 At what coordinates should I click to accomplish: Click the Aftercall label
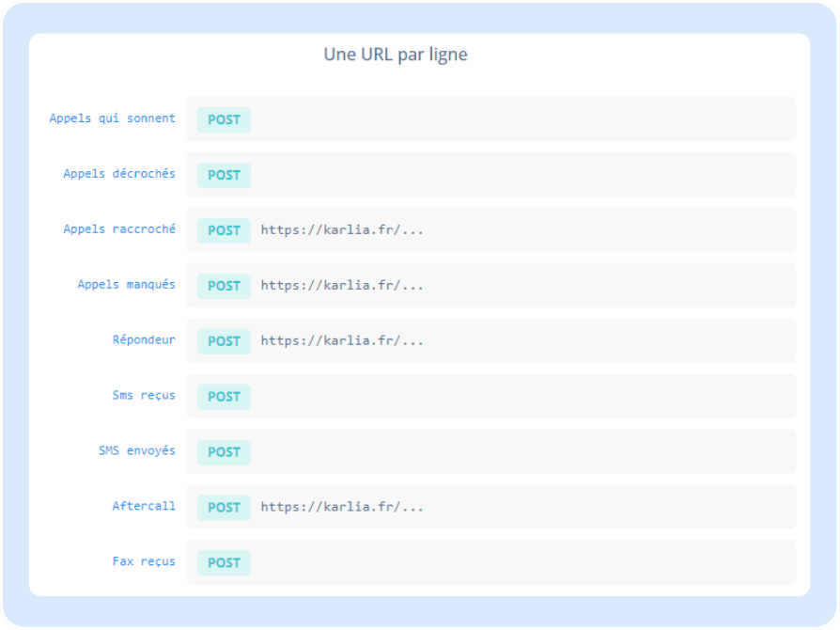tap(144, 506)
